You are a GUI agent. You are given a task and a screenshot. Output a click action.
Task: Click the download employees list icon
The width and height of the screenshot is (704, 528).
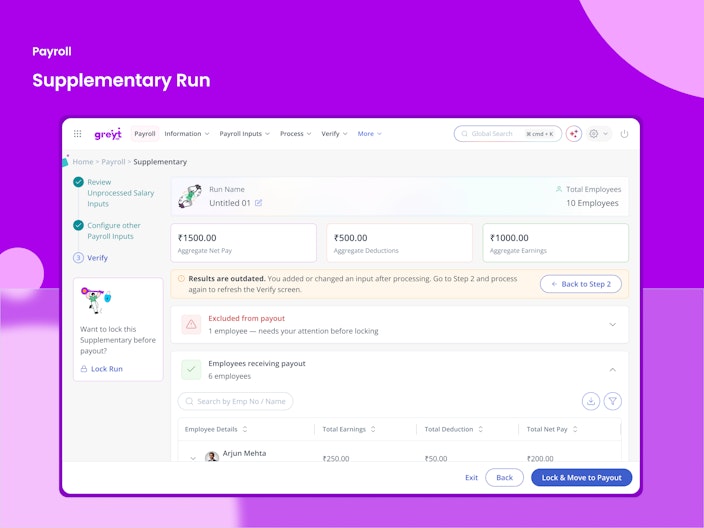coord(591,401)
